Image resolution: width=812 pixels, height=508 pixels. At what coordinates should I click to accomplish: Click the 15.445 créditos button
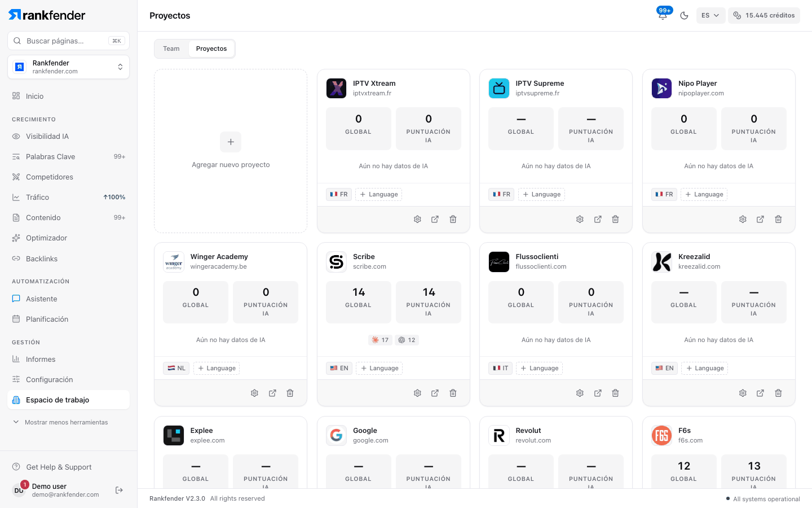point(764,16)
